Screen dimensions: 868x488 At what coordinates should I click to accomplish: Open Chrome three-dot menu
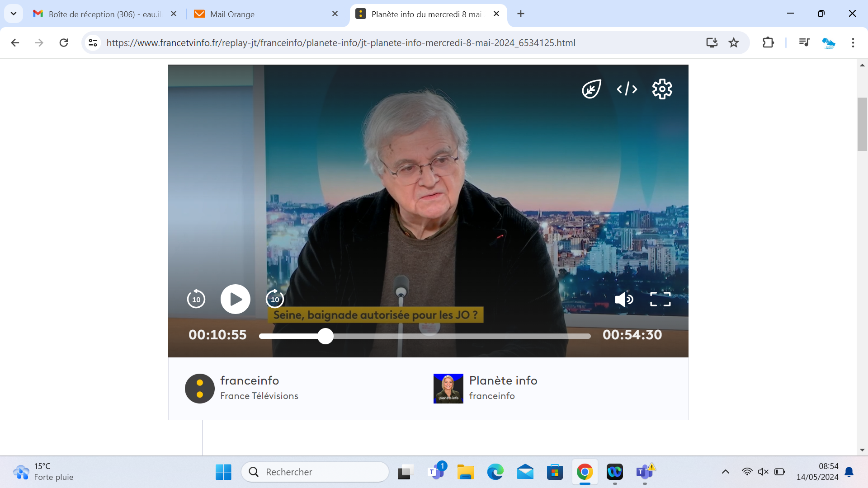(x=853, y=42)
